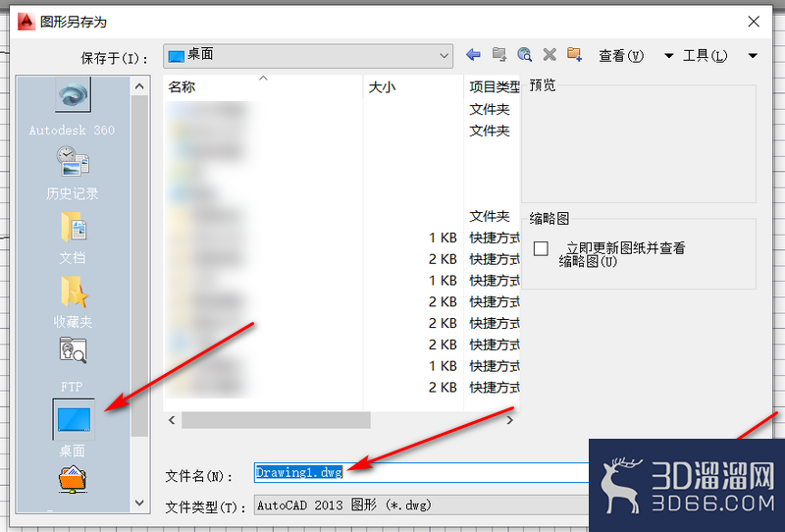
Task: Select the second 文件夹 row
Action: click(341, 131)
